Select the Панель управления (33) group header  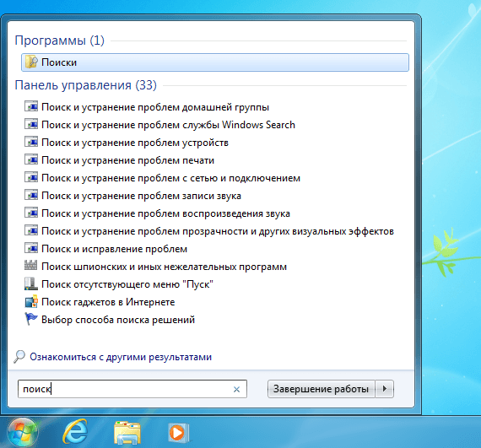click(85, 85)
